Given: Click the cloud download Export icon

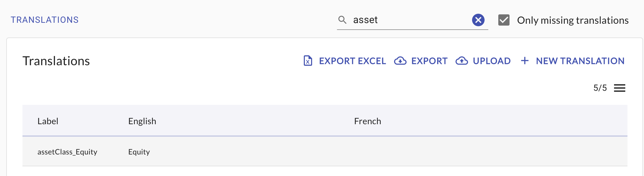Looking at the screenshot, I should [x=400, y=61].
